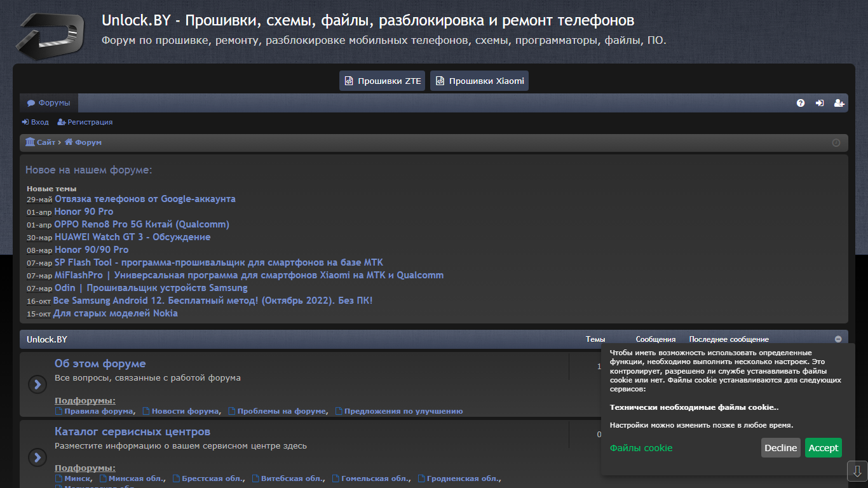Open topic Honor 90/90 Pro

[x=92, y=250]
